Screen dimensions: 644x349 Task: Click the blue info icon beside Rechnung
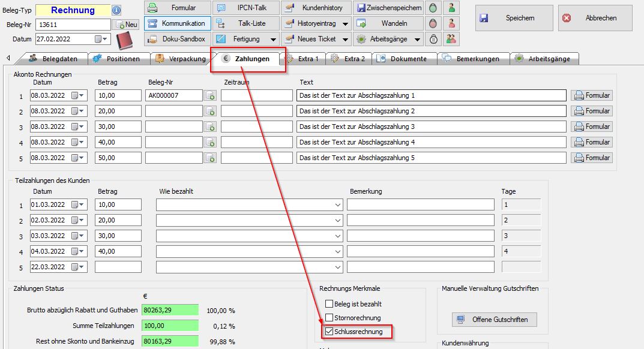click(x=116, y=10)
